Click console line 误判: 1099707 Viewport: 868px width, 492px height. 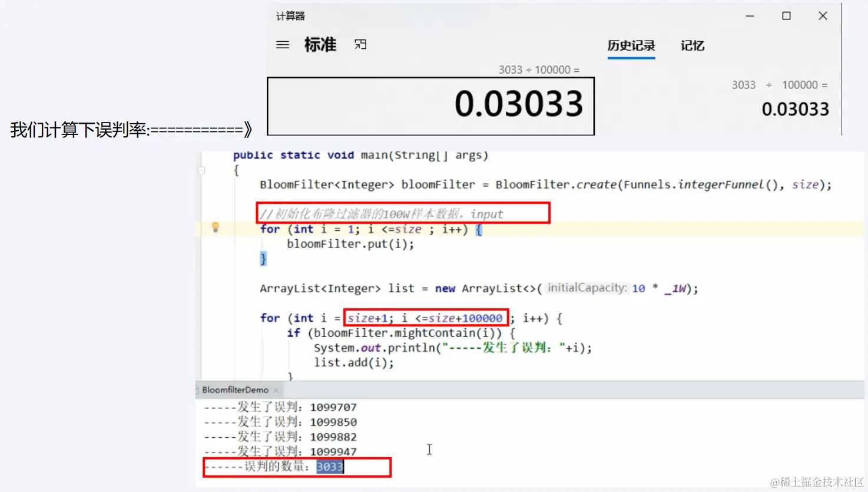point(280,407)
